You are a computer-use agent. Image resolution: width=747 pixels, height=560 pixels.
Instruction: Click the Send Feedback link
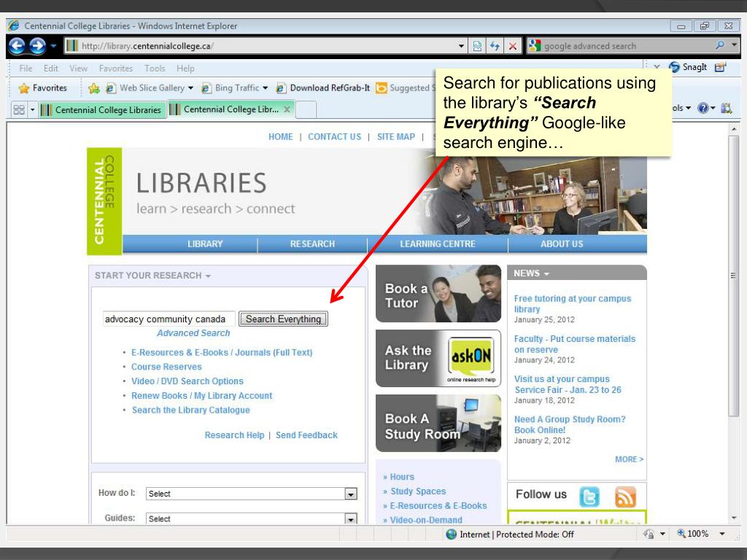point(306,435)
